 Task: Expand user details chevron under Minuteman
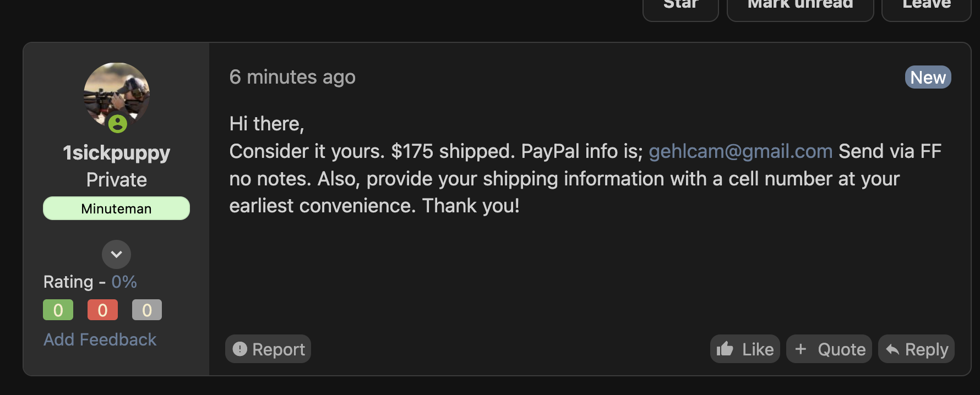pyautogui.click(x=116, y=254)
